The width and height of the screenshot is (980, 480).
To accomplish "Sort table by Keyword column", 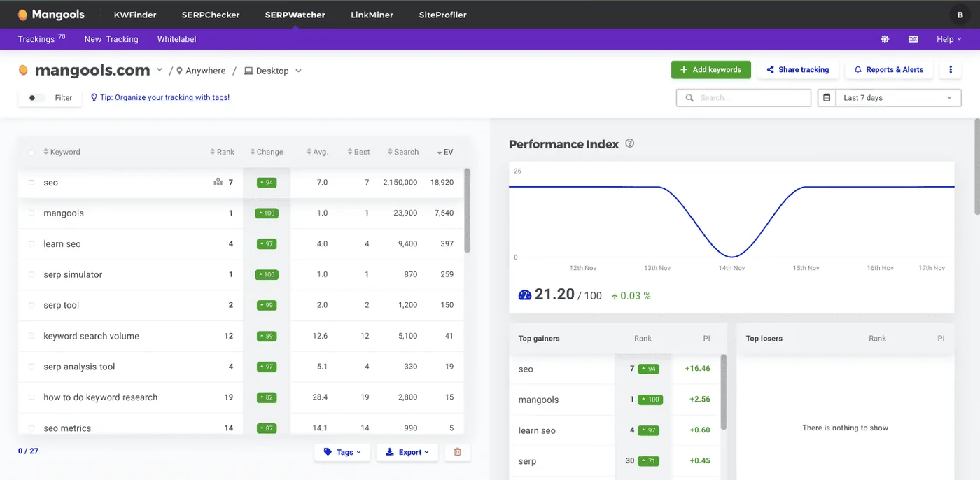I will coord(62,152).
